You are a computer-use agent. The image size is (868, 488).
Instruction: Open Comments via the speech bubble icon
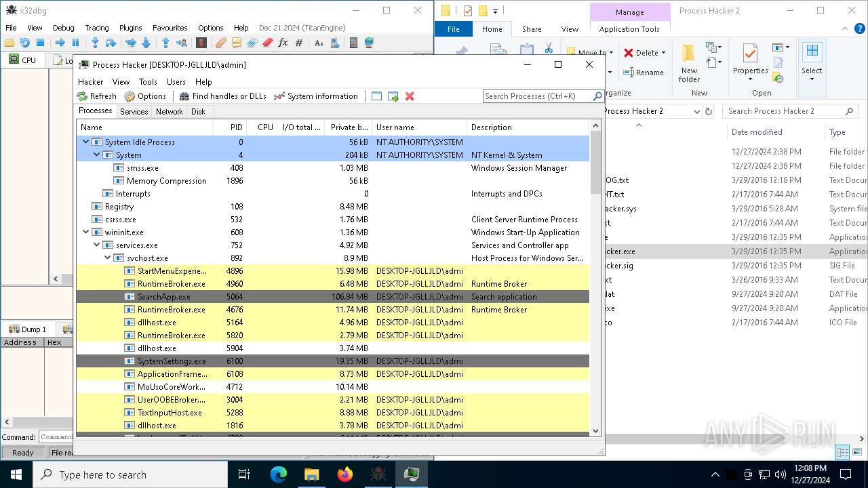pyautogui.click(x=236, y=43)
